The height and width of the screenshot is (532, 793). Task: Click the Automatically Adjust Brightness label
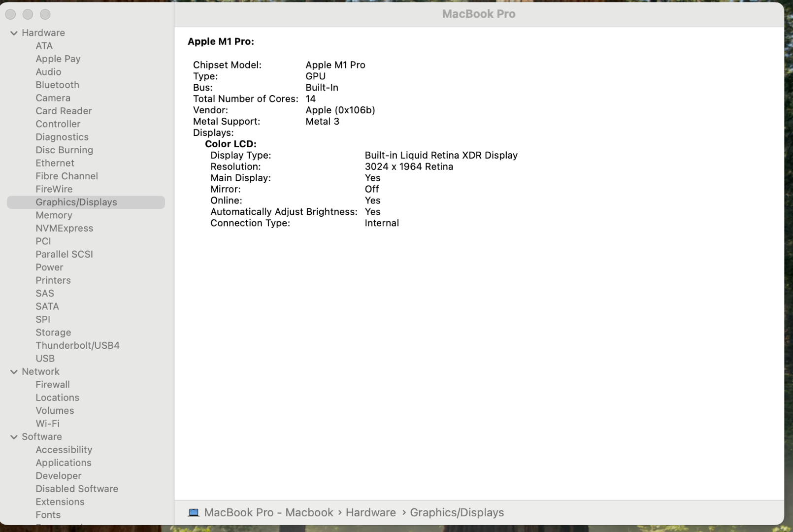(x=284, y=212)
